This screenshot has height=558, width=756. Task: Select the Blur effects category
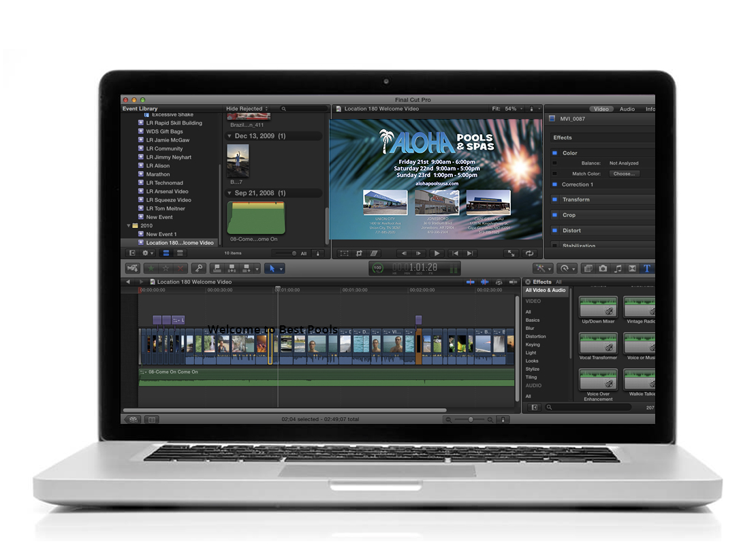point(530,329)
